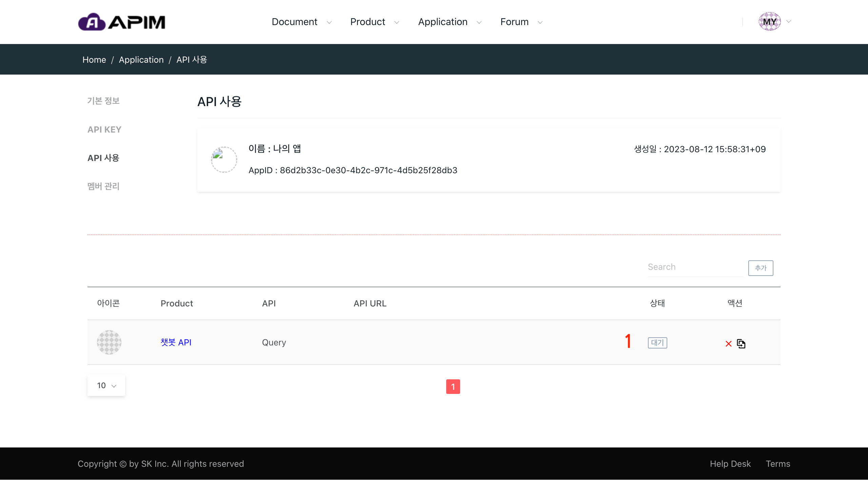Click the 챗봇 API product icon thumbnail
This screenshot has height=480, width=868.
pos(109,342)
